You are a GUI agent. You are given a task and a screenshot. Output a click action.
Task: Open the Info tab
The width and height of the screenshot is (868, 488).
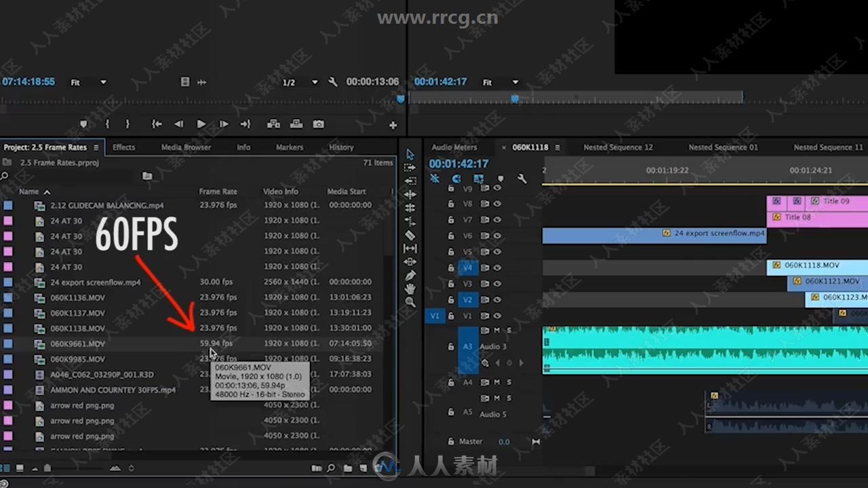coord(243,147)
